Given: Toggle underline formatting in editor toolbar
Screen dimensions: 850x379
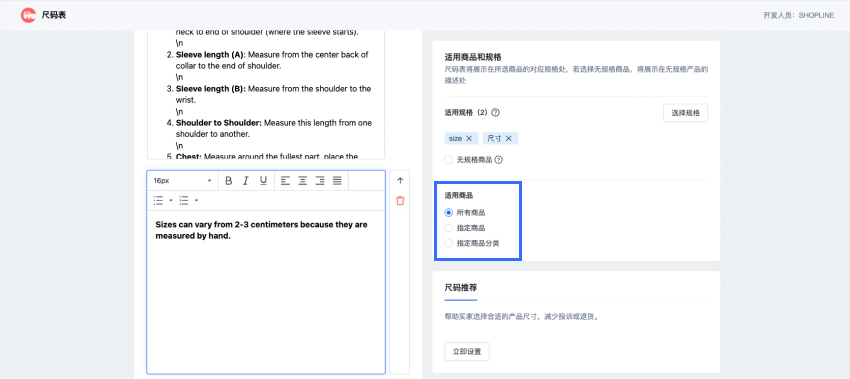Looking at the screenshot, I should pos(263,181).
